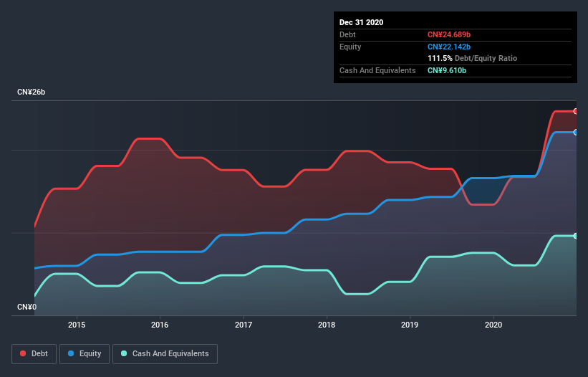Viewport: 588px width, 377px height.
Task: Toggle the Cash And Equivalents legend button
Action: point(165,354)
